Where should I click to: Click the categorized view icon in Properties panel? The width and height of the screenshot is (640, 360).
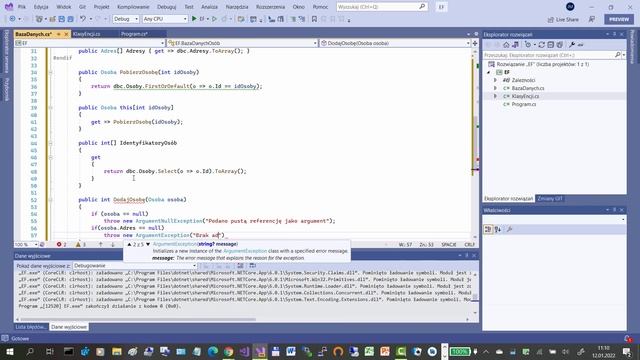[488, 229]
